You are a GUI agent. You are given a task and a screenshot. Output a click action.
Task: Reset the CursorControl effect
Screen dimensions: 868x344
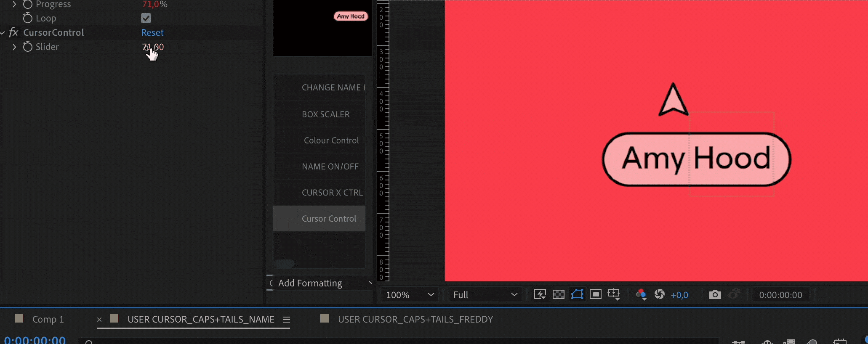coord(152,32)
